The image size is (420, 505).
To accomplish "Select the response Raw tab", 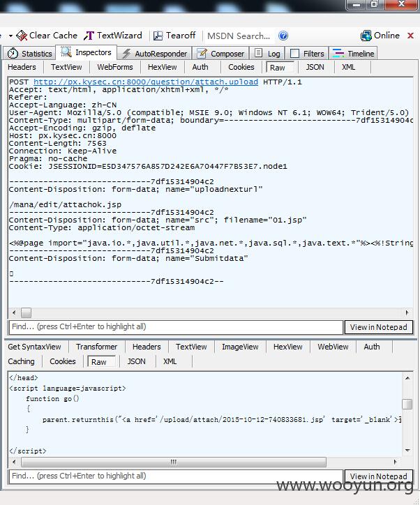I will (x=101, y=362).
